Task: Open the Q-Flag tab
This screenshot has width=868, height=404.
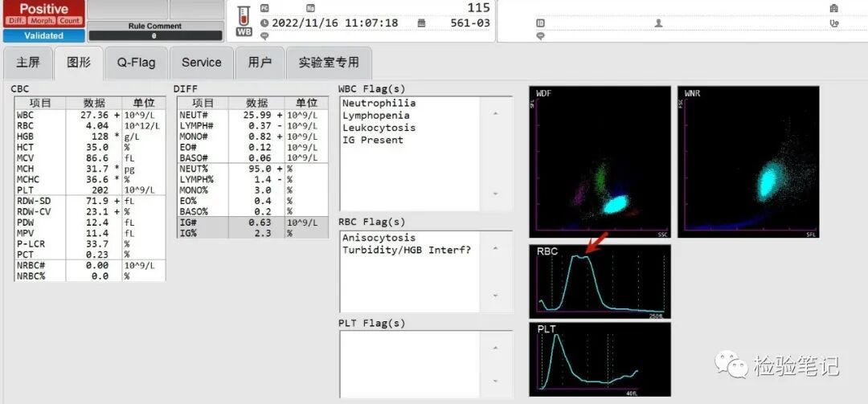Action: point(136,63)
